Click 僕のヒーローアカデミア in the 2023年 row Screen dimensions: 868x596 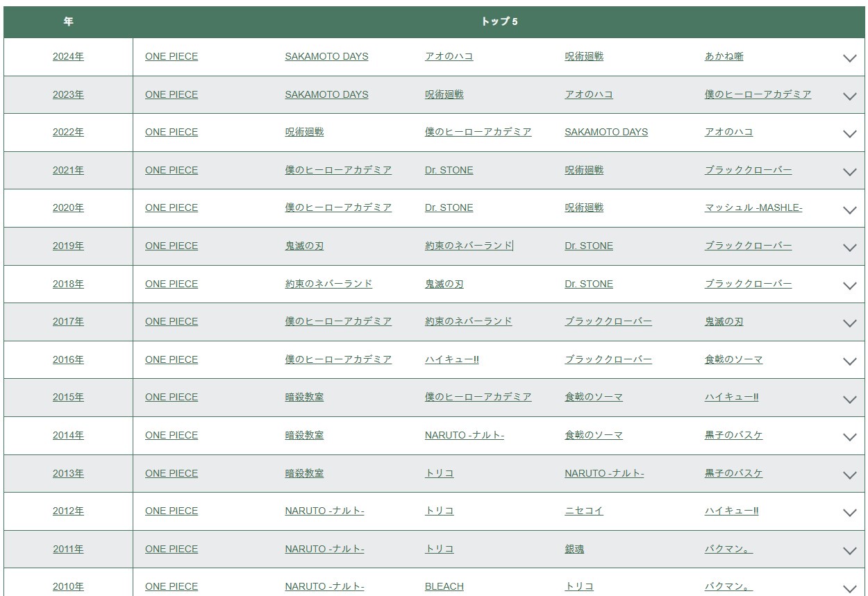pos(758,94)
